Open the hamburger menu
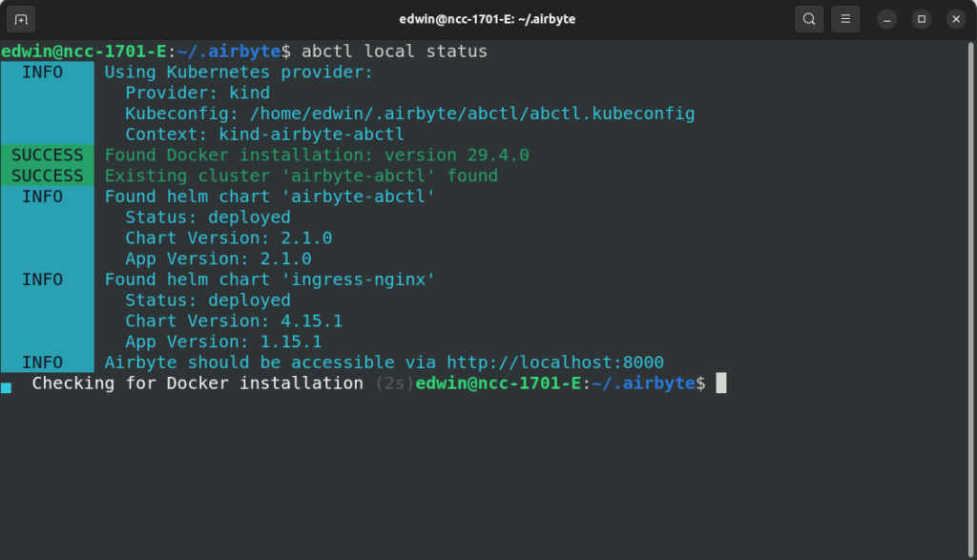Image resolution: width=977 pixels, height=560 pixels. tap(845, 18)
